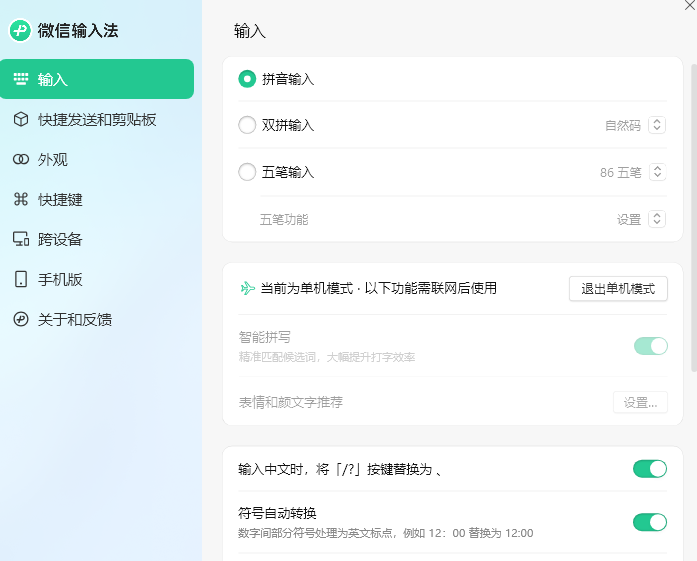Image resolution: width=697 pixels, height=561 pixels.
Task: Select 五笔输入 radio option
Action: [x=247, y=172]
